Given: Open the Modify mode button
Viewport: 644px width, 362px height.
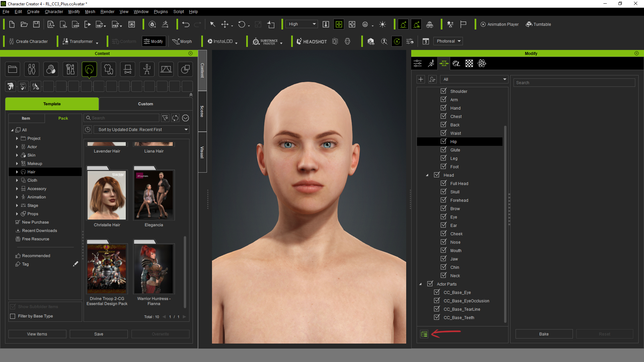Looking at the screenshot, I should click(x=154, y=42).
